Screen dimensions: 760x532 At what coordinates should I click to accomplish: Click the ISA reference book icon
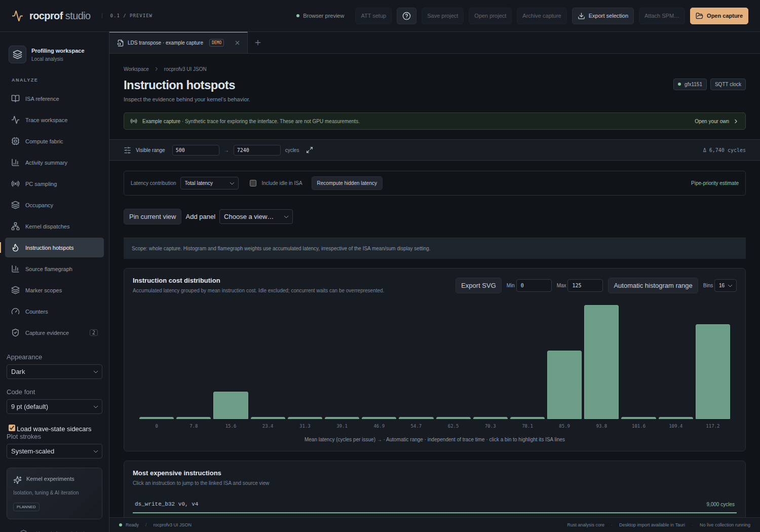click(16, 99)
